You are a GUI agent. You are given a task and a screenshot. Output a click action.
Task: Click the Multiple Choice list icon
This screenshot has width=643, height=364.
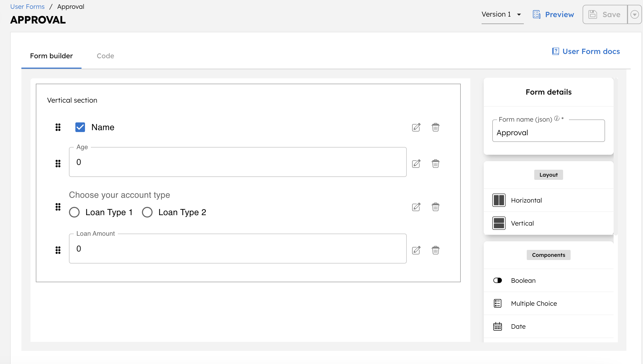coord(498,303)
